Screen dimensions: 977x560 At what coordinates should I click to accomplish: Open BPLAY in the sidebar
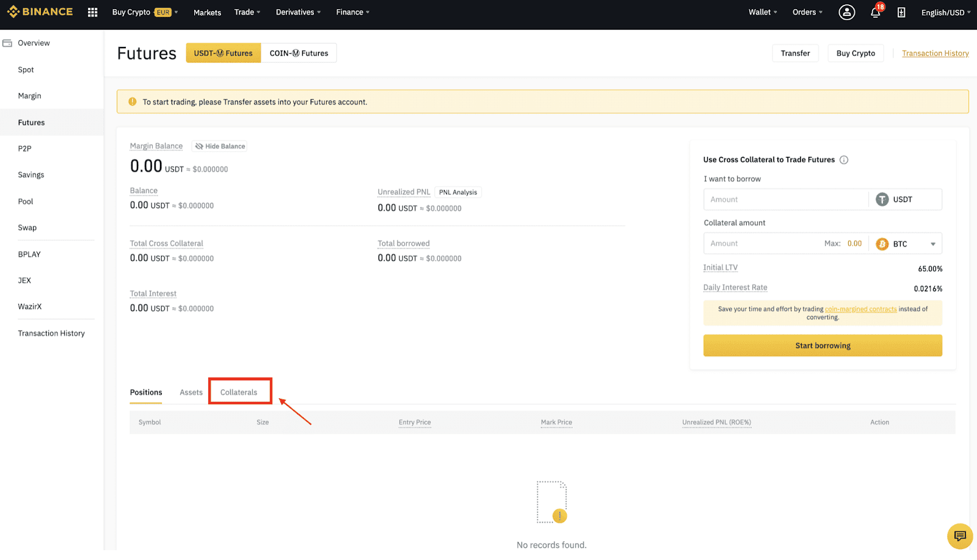click(29, 255)
